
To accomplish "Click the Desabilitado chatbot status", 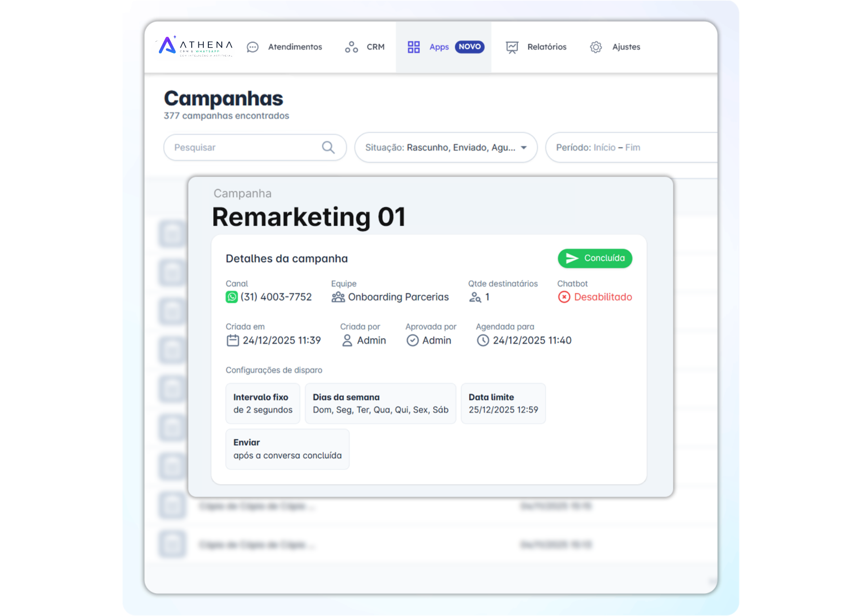I will (603, 297).
